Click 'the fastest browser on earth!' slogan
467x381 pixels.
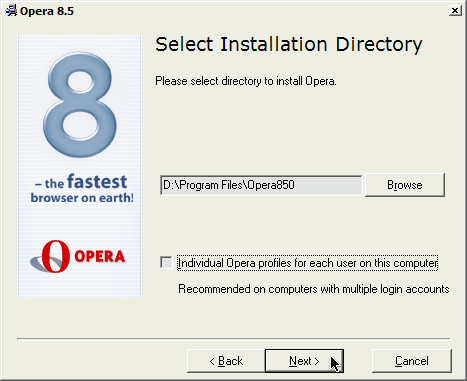[x=82, y=189]
